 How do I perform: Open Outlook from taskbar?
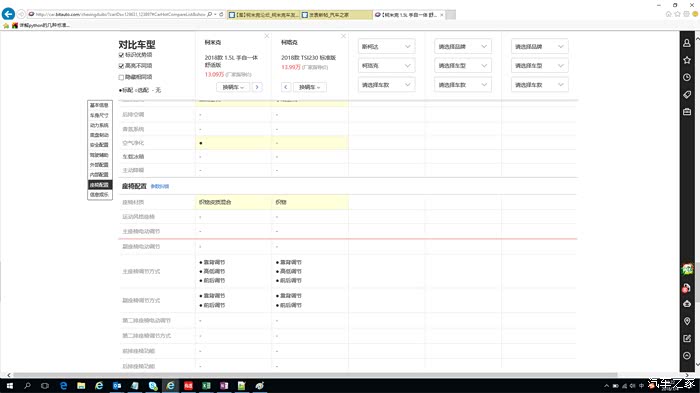tap(117, 385)
